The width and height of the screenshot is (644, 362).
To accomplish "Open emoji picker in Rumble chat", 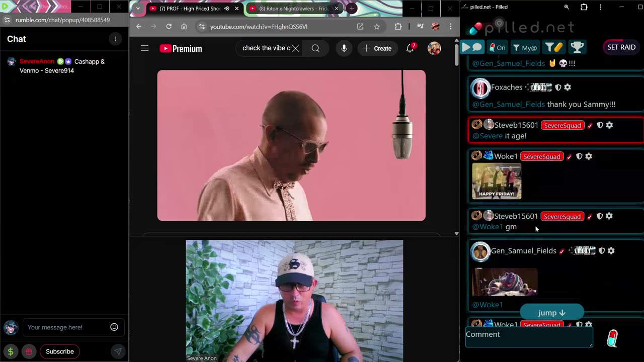I will click(x=114, y=327).
